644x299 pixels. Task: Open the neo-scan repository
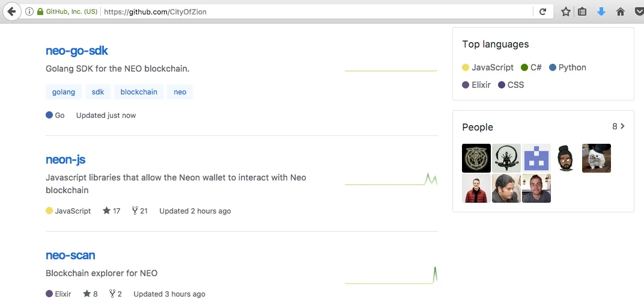tap(71, 255)
